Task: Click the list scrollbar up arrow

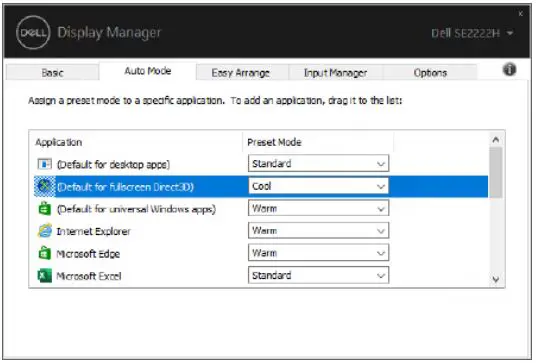Action: point(496,139)
